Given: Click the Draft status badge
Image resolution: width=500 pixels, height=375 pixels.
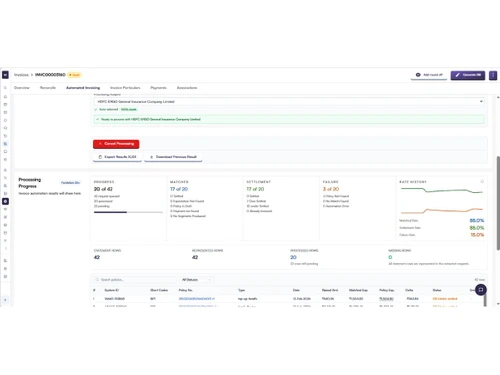Looking at the screenshot, I should click(x=74, y=75).
